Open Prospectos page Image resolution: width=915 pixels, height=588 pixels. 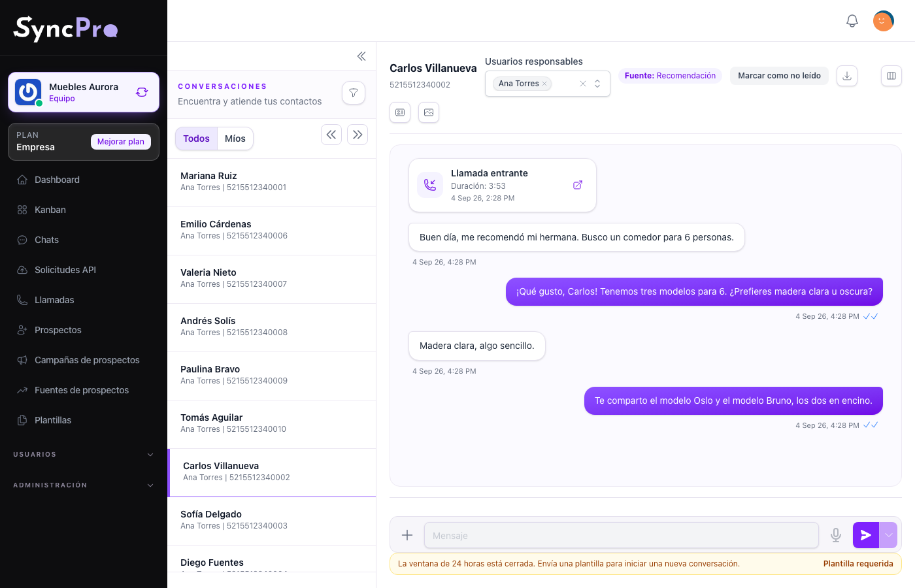(x=84, y=330)
